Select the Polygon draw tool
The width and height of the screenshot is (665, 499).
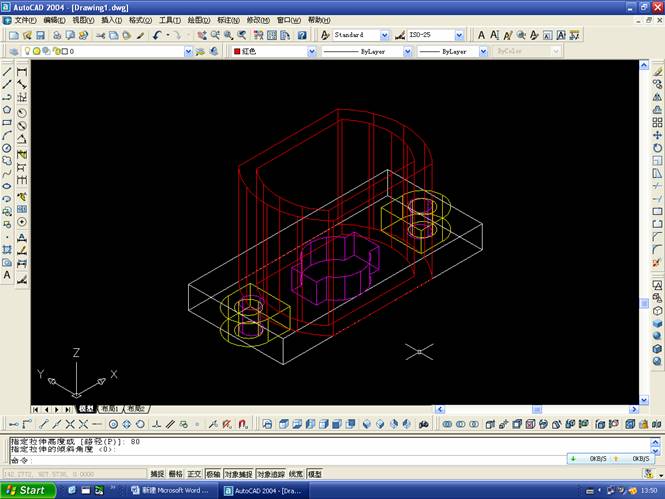[x=7, y=109]
